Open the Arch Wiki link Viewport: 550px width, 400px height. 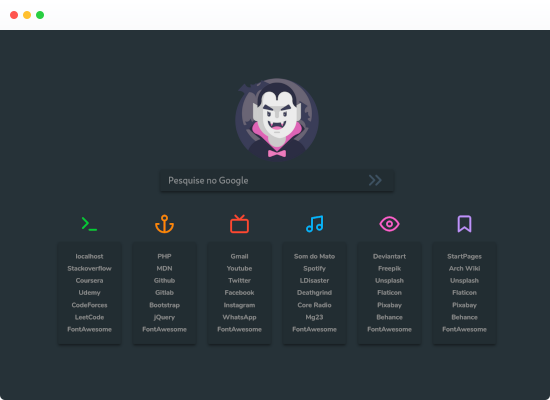(464, 268)
